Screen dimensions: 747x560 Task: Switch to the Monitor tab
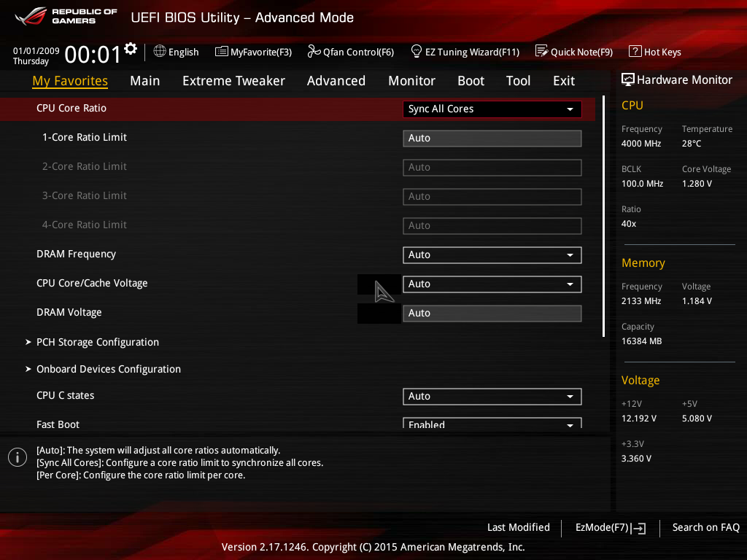(411, 81)
